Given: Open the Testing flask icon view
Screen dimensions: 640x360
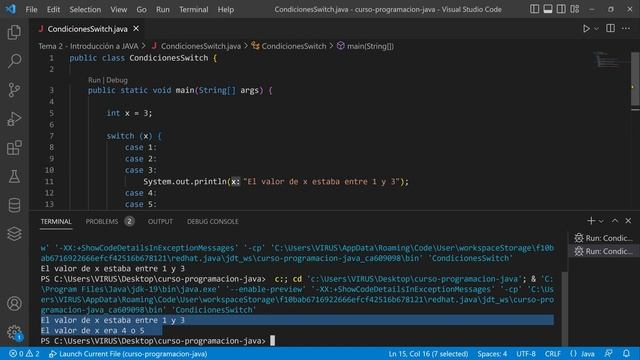Looking at the screenshot, I should [x=14, y=176].
